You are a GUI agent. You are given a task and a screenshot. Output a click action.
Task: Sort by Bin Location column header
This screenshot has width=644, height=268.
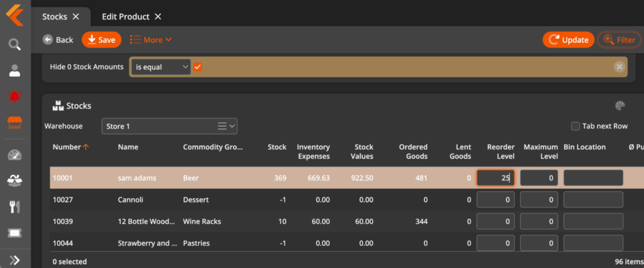584,147
